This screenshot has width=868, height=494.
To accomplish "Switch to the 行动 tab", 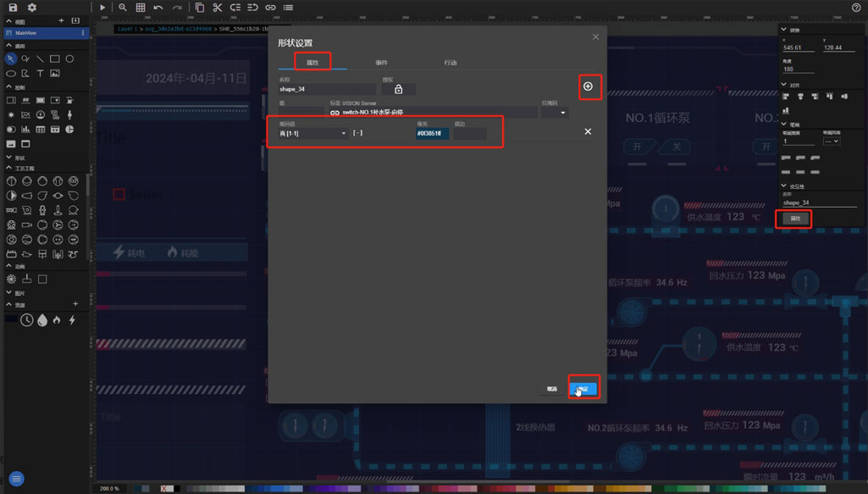I will 451,63.
